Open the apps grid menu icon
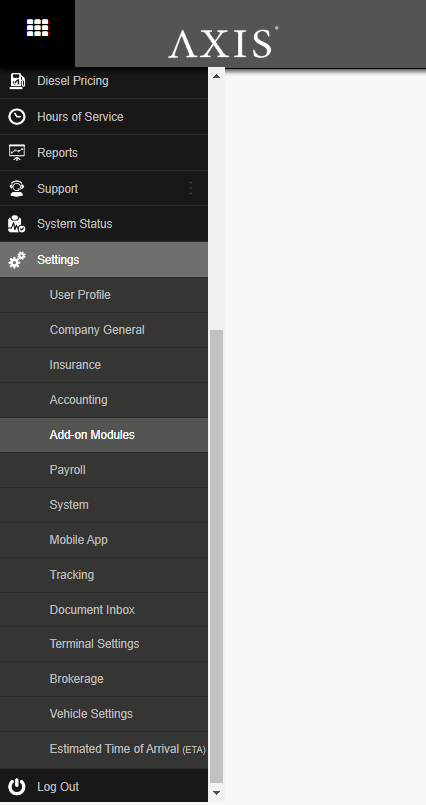Image resolution: width=426 pixels, height=805 pixels. tap(37, 28)
